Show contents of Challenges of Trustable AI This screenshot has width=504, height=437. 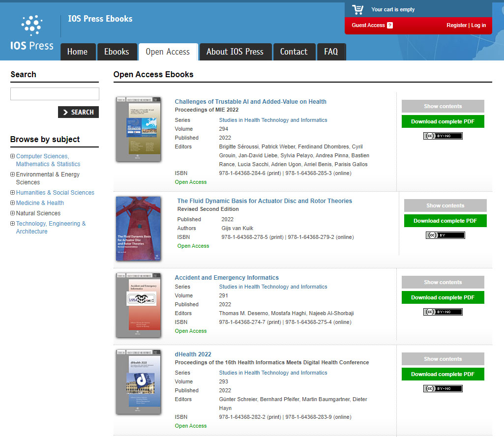tap(443, 106)
